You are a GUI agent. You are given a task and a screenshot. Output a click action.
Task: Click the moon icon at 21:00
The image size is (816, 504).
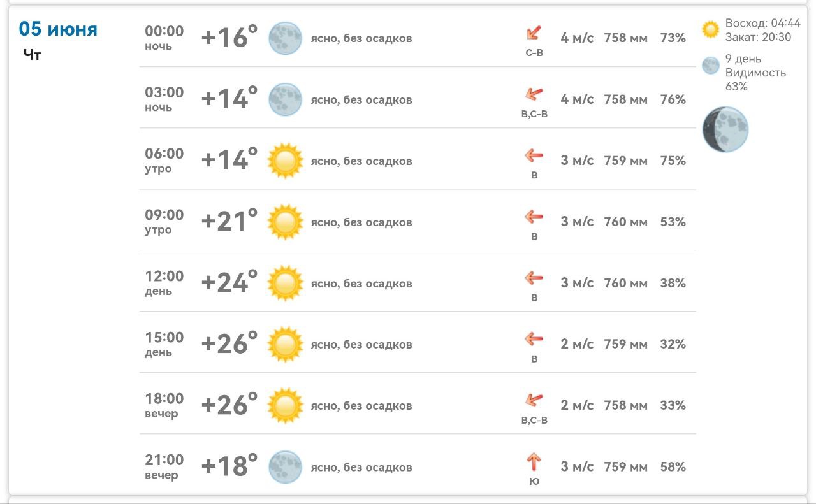pos(285,466)
